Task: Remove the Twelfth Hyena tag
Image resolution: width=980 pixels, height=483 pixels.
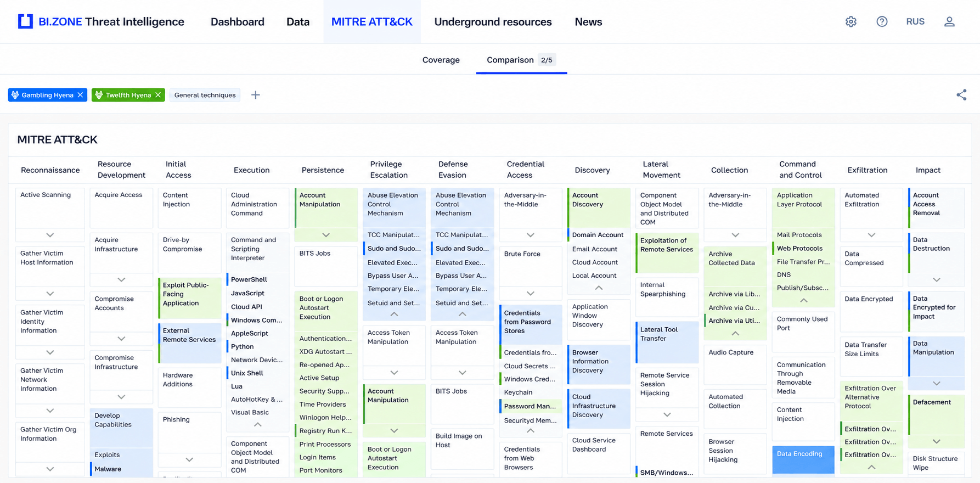Action: [158, 95]
